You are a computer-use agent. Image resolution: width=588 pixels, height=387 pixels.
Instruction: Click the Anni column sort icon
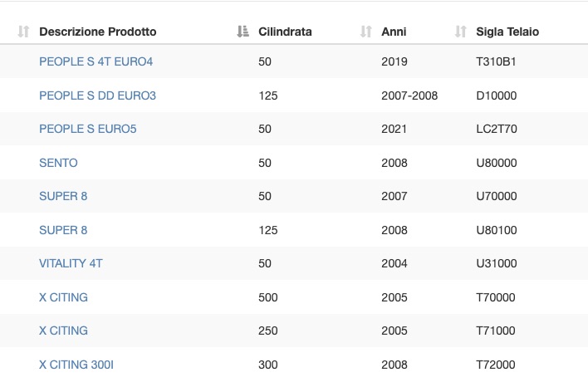[x=365, y=32]
